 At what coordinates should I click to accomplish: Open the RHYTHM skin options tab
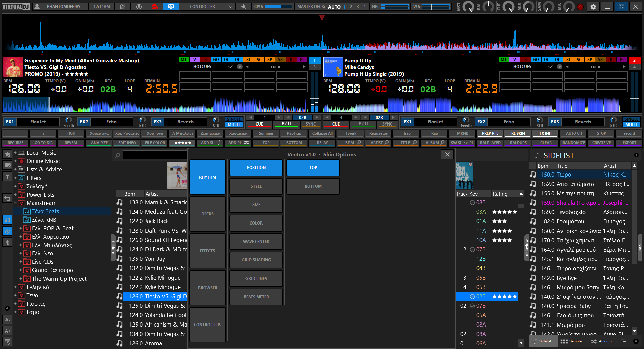pos(207,177)
